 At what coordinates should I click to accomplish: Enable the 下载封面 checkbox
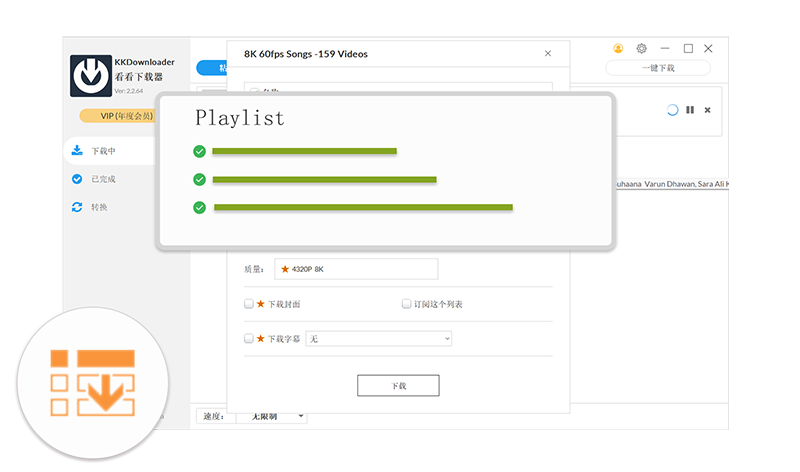point(249,304)
